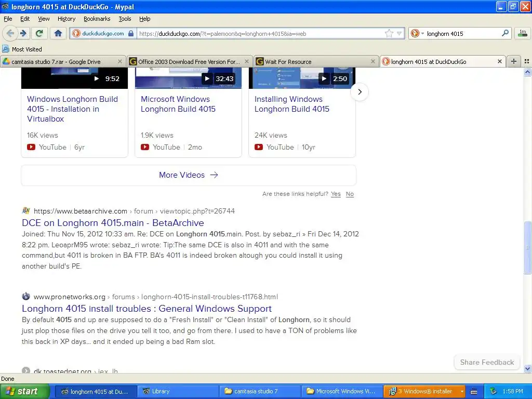The image size is (532, 399).
Task: Open Installing Windows Longhorn Build 4015 video
Action: tap(292, 104)
